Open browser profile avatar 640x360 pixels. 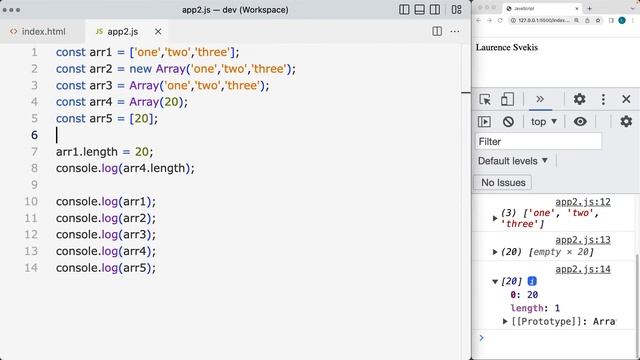coord(622,20)
